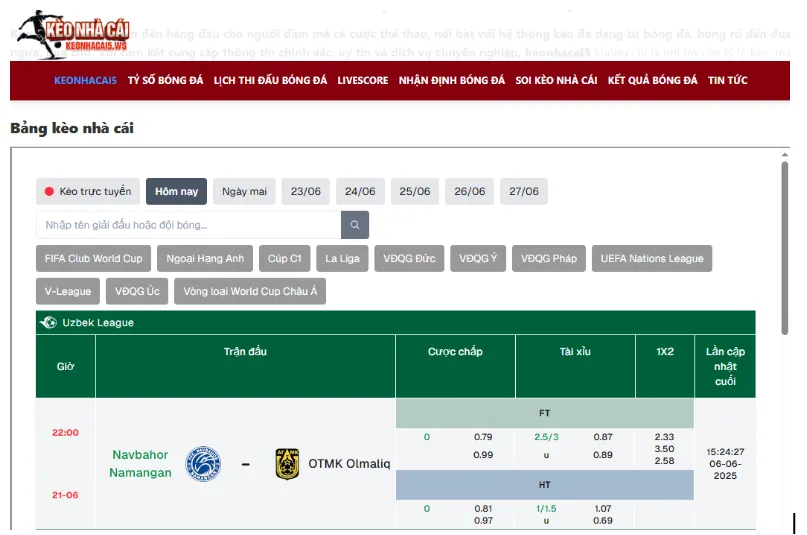This screenshot has height=535, width=807.
Task: Filter by VĐQG Đức
Action: pos(409,258)
